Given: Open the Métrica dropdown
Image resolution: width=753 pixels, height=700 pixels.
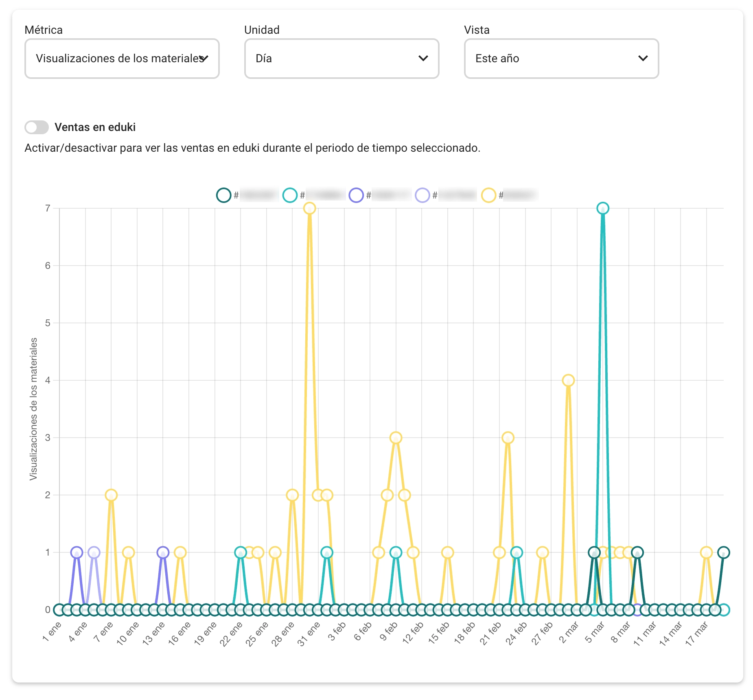Looking at the screenshot, I should point(122,59).
